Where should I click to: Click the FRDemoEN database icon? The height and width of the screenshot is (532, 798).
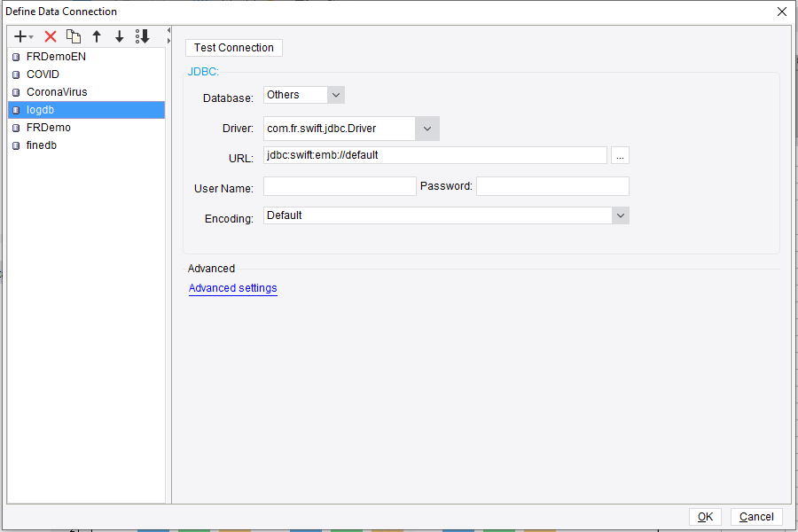tap(16, 57)
